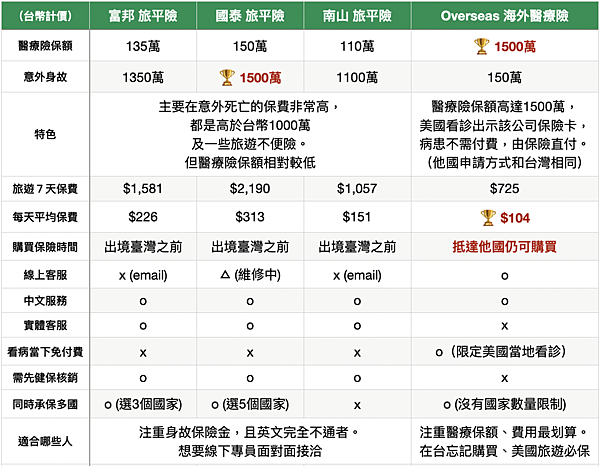Click the △ (維修中) cell
Image resolution: width=600 pixels, height=466 pixels.
pos(250,275)
